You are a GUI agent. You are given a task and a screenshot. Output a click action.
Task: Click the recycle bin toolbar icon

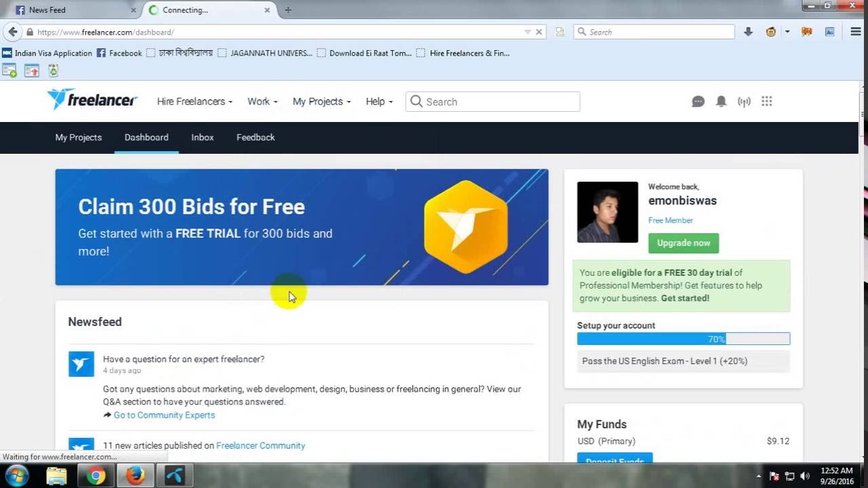pyautogui.click(x=53, y=70)
